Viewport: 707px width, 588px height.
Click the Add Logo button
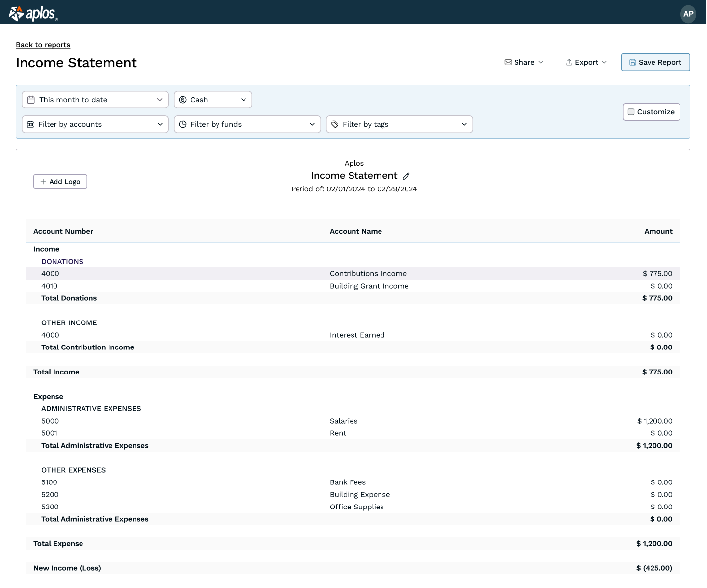tap(60, 182)
